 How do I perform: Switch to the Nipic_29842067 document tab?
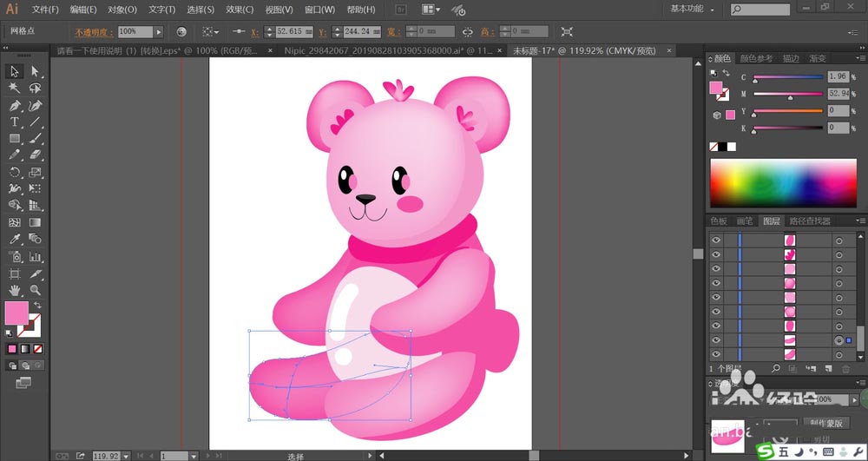coord(388,50)
